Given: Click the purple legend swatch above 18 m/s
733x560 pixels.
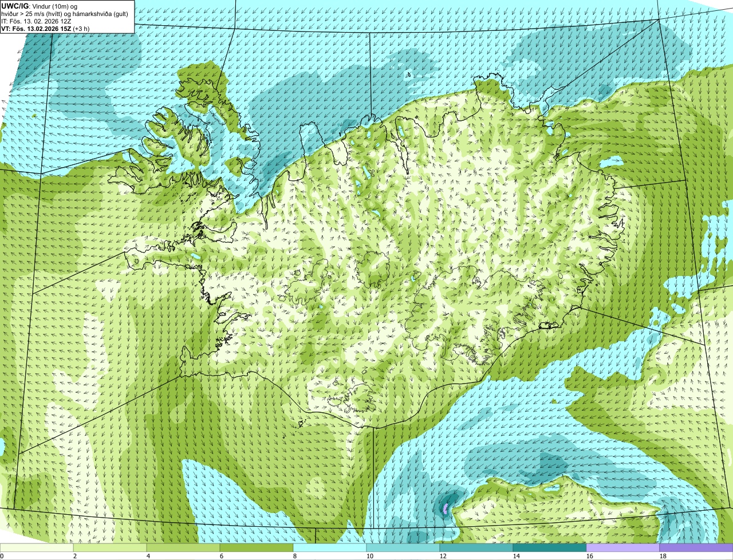Looking at the screenshot, I should click(696, 547).
